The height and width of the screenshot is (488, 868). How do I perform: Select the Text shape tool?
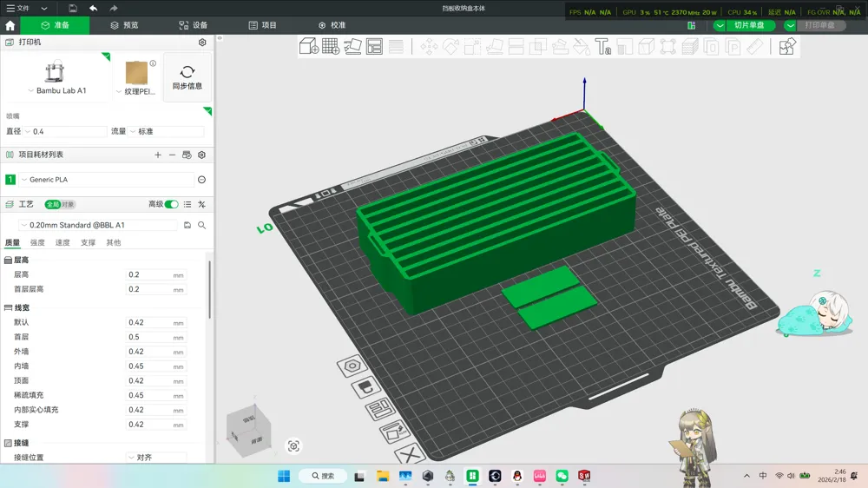(x=603, y=47)
